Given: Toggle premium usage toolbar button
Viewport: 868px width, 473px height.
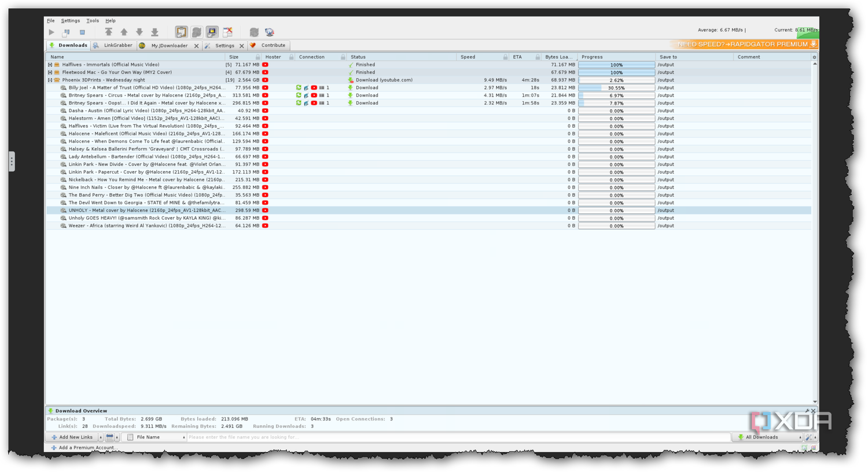Looking at the screenshot, I should coord(212,32).
